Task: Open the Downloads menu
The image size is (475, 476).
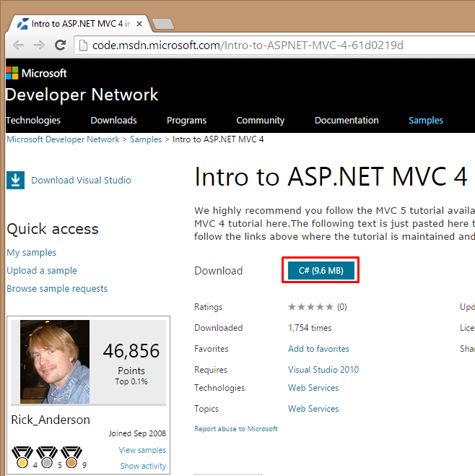Action: (x=114, y=120)
